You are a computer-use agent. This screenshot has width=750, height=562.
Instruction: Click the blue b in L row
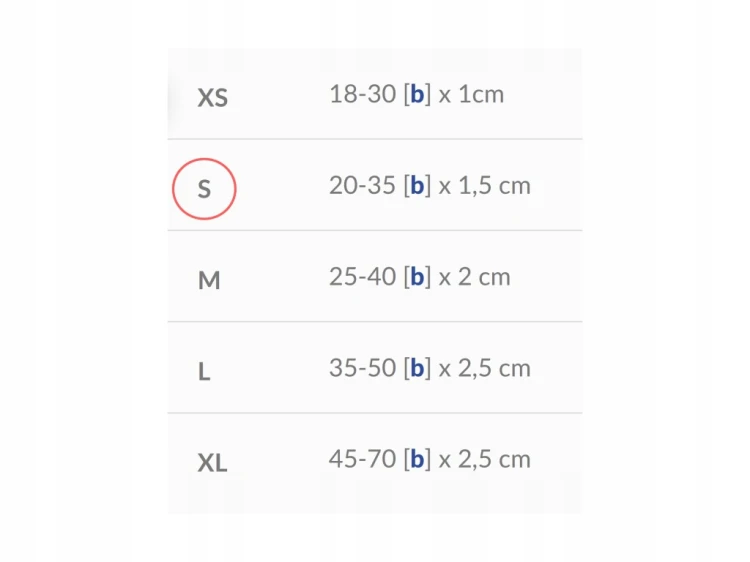(418, 368)
